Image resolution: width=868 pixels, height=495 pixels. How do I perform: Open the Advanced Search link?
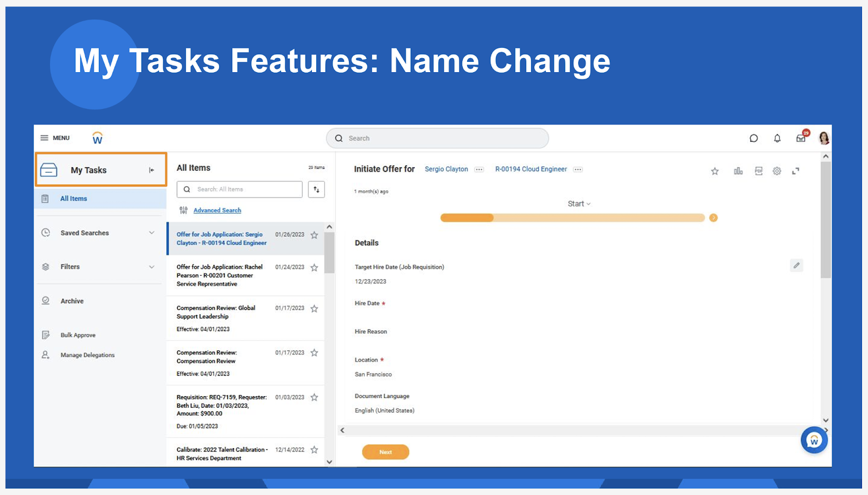(217, 210)
